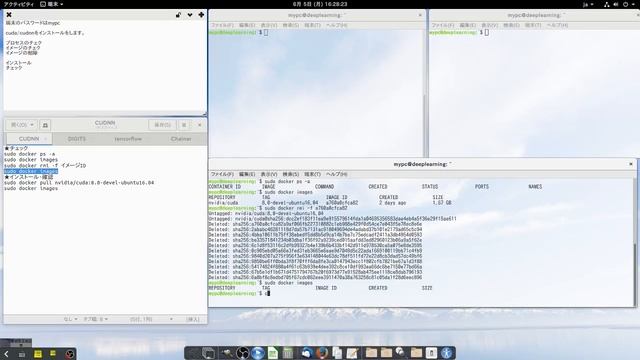Screen dimensions: 640x360
Task: Open 編集 menu in the bottom terminal
Action: [x=247, y=174]
